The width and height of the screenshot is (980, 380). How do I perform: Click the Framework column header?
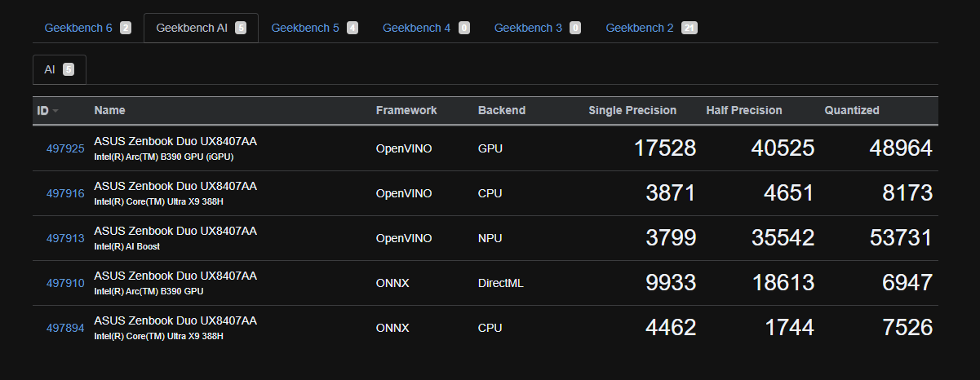[x=406, y=110]
